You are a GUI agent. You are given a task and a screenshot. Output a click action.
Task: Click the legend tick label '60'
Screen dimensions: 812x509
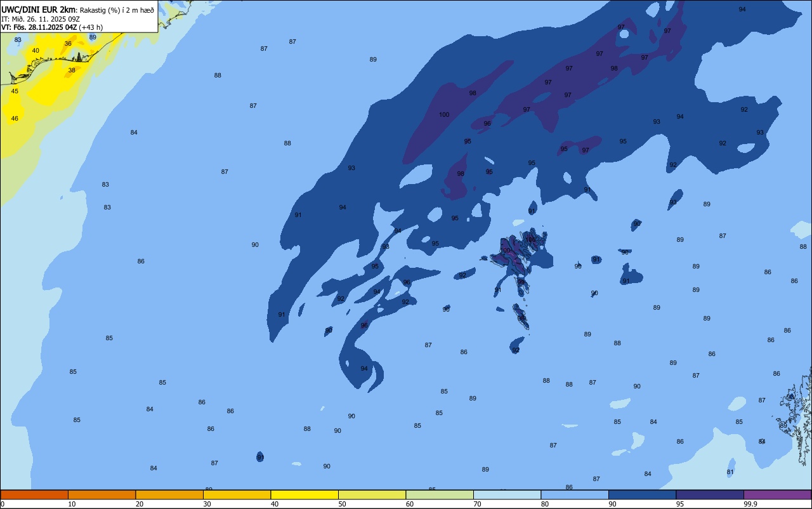tap(410, 504)
